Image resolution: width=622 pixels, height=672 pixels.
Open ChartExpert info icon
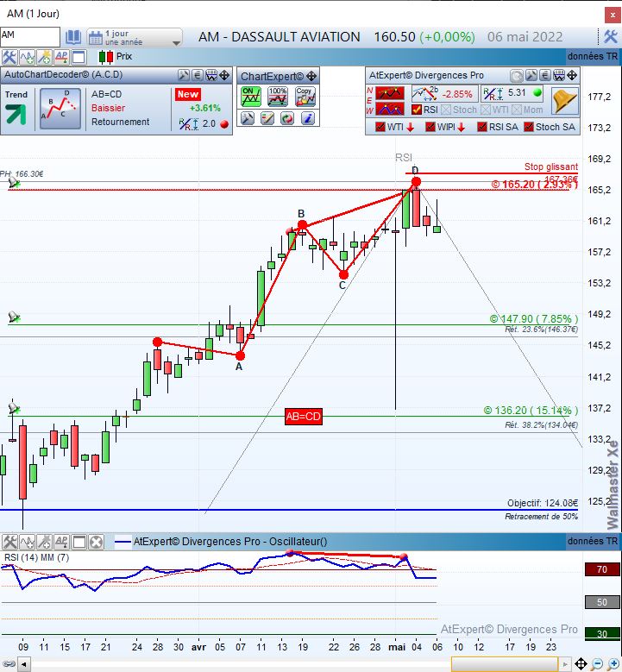(x=308, y=118)
